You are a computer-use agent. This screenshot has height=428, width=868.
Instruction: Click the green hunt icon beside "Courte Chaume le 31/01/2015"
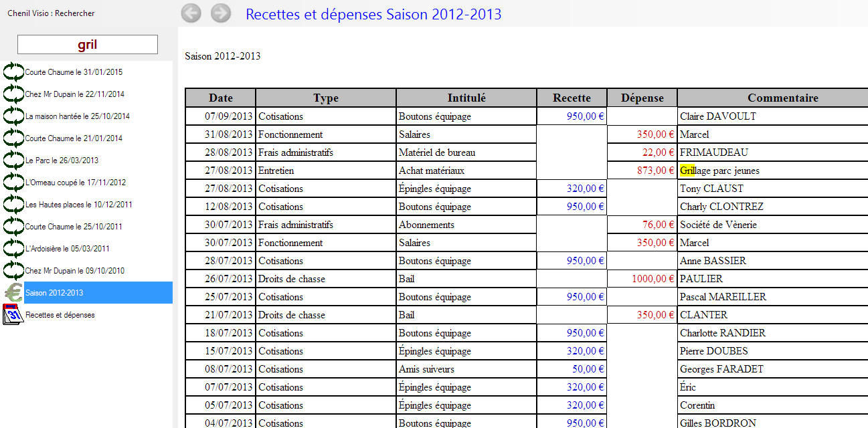14,72
